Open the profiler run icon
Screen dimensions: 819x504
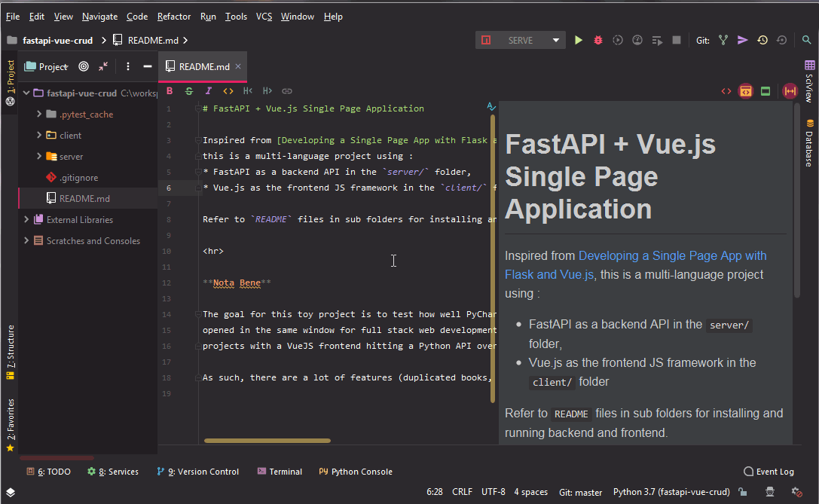click(x=637, y=40)
